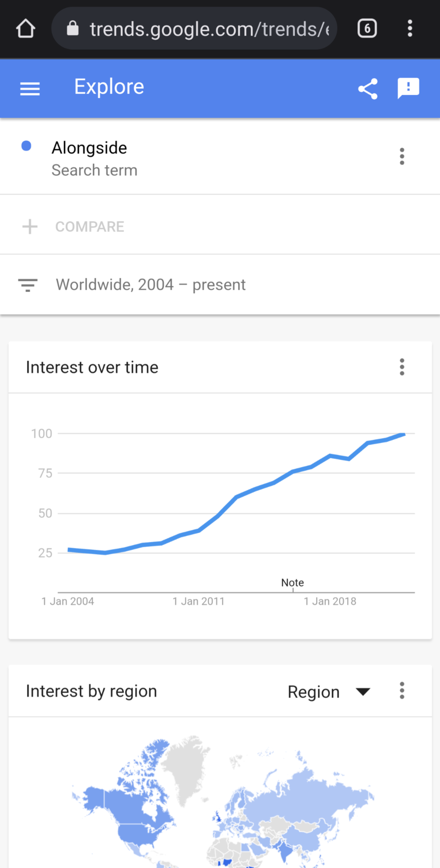The height and width of the screenshot is (868, 440).
Task: Open Interest by region card options menu
Action: pyautogui.click(x=402, y=691)
